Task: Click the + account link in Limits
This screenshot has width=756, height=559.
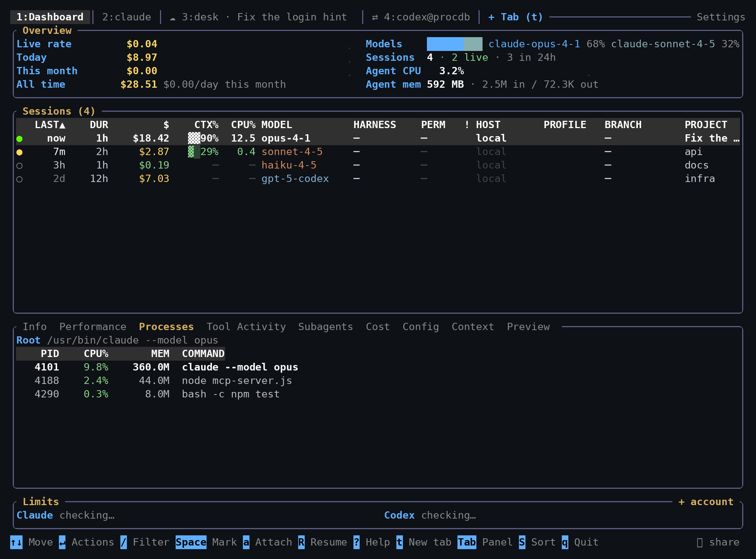Action: click(706, 502)
